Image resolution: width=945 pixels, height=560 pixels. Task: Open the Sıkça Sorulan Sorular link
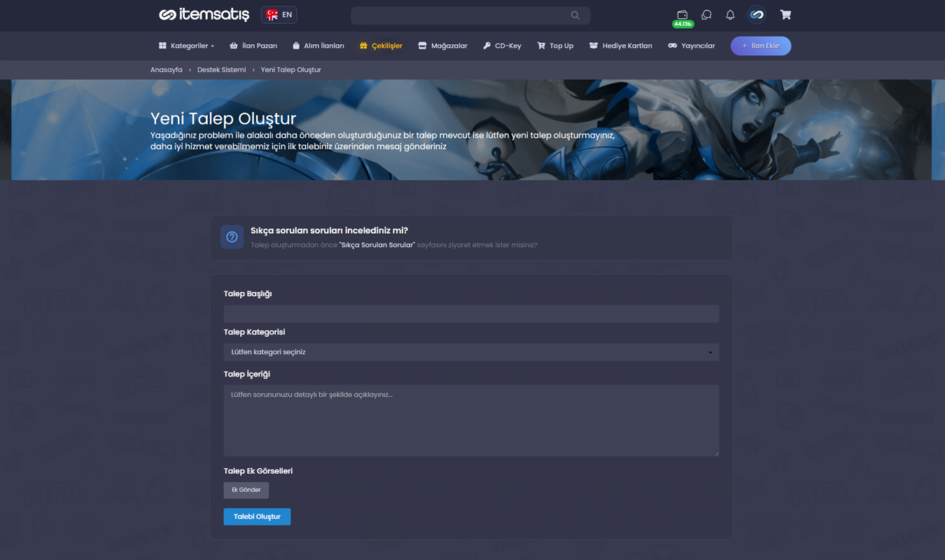point(377,245)
